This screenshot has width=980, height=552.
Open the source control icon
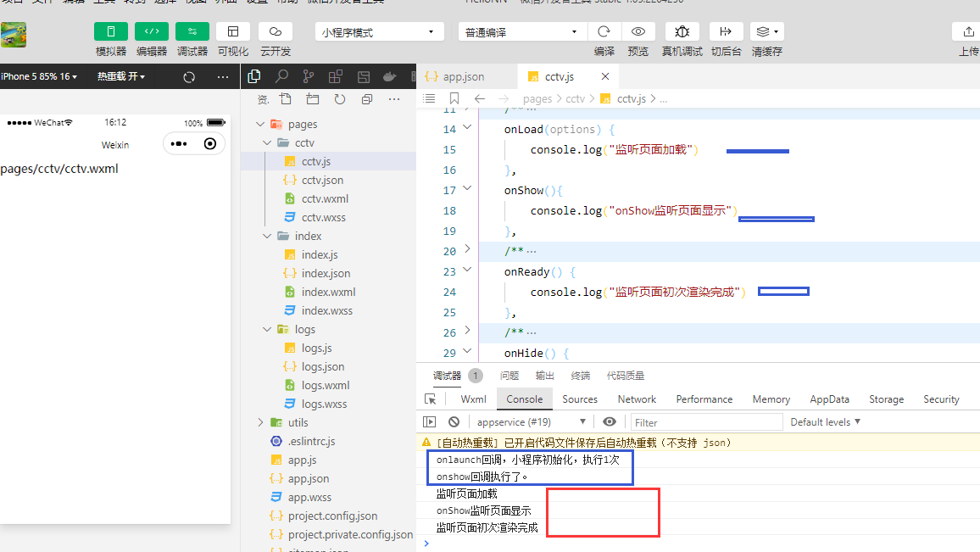coord(308,76)
